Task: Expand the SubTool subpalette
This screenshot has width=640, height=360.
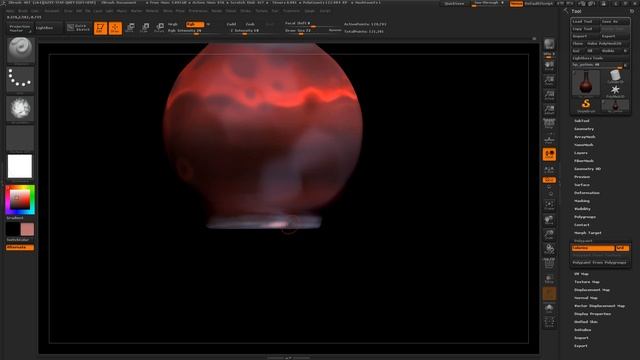Action: 582,121
